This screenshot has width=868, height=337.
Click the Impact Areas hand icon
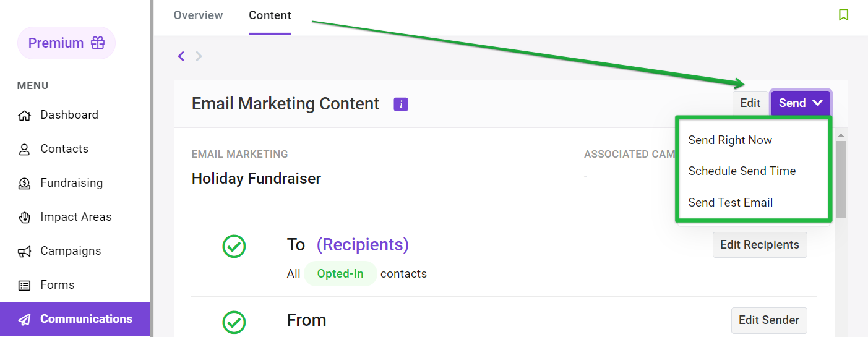coord(24,217)
